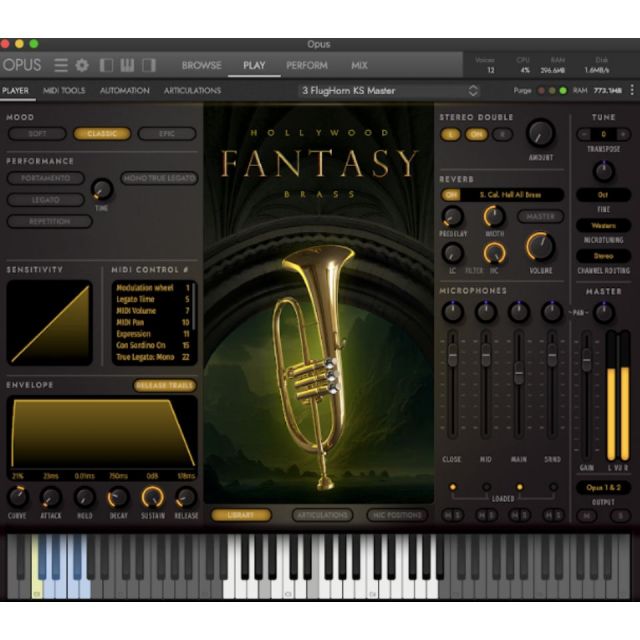Image resolution: width=640 pixels, height=640 pixels.
Task: Turn off the Reverb ON switch
Action: (451, 195)
